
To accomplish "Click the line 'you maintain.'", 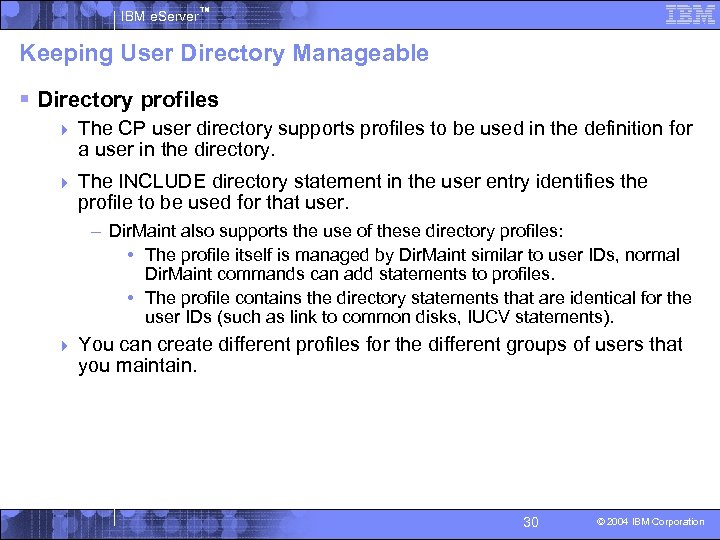I will (x=138, y=366).
